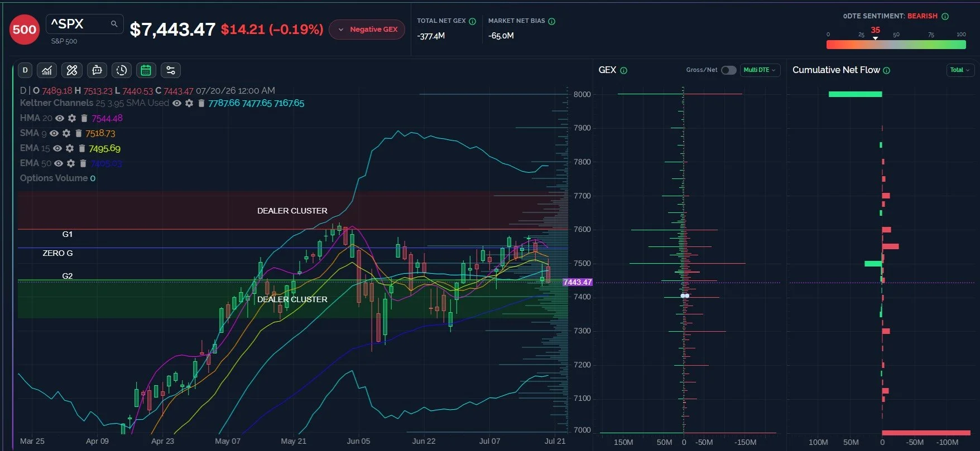Click the "$7,443.47" header price
The height and width of the screenshot is (451, 980).
pyautogui.click(x=172, y=30)
